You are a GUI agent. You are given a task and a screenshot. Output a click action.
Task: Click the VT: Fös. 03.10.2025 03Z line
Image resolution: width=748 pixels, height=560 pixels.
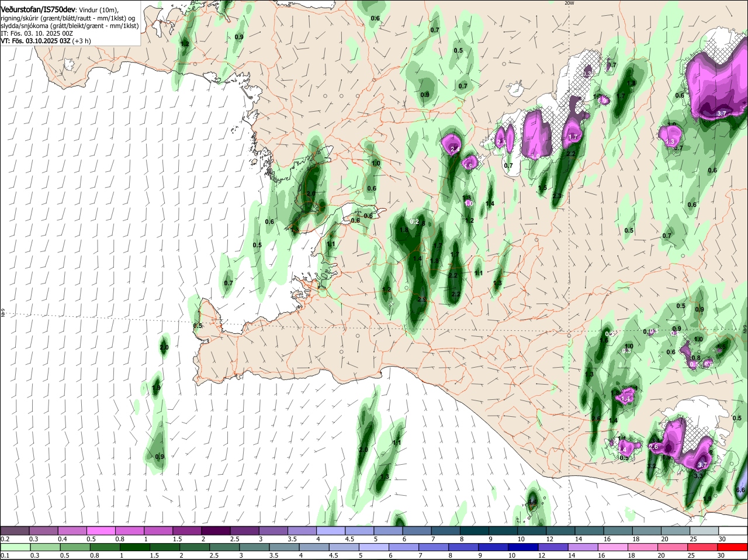click(x=36, y=41)
